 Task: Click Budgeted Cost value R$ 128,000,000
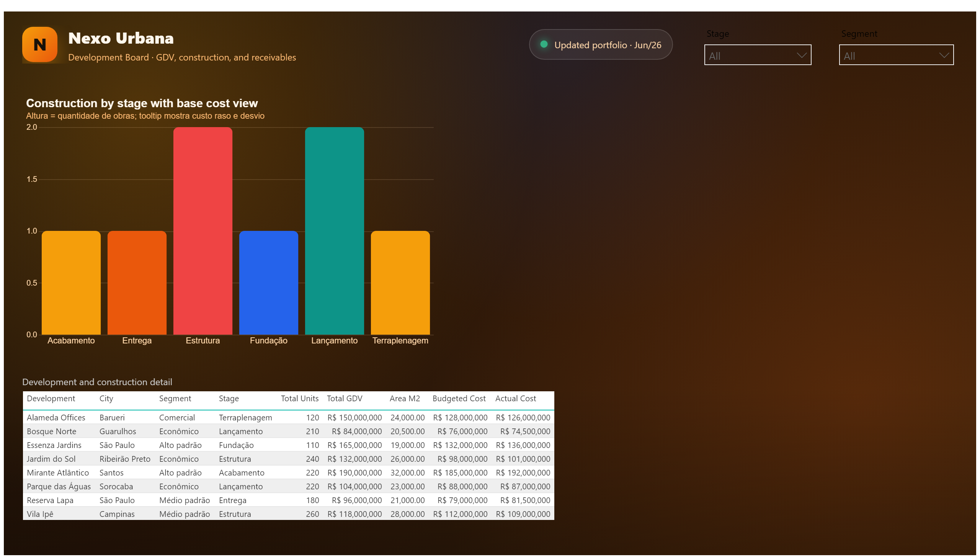pos(460,417)
